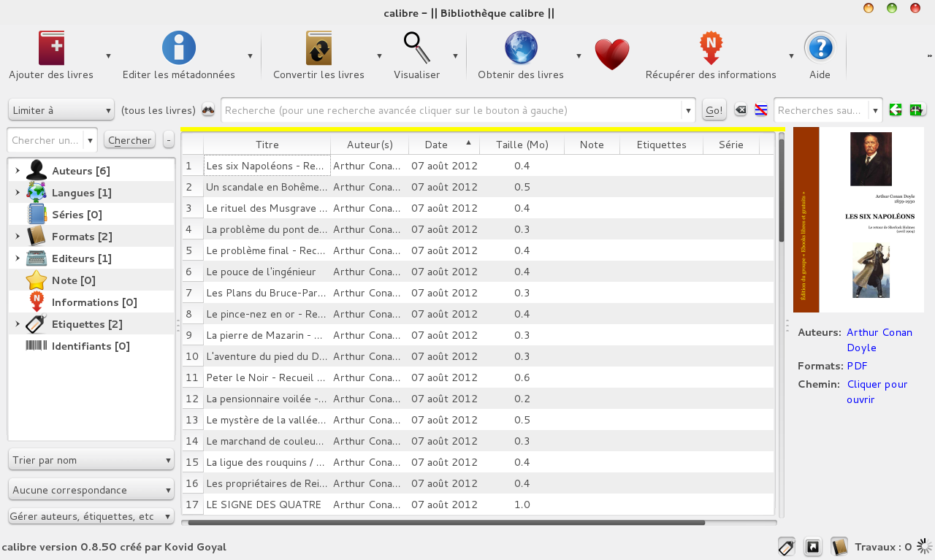
Task: Collapse tag browser with the minus button
Action: [x=168, y=139]
